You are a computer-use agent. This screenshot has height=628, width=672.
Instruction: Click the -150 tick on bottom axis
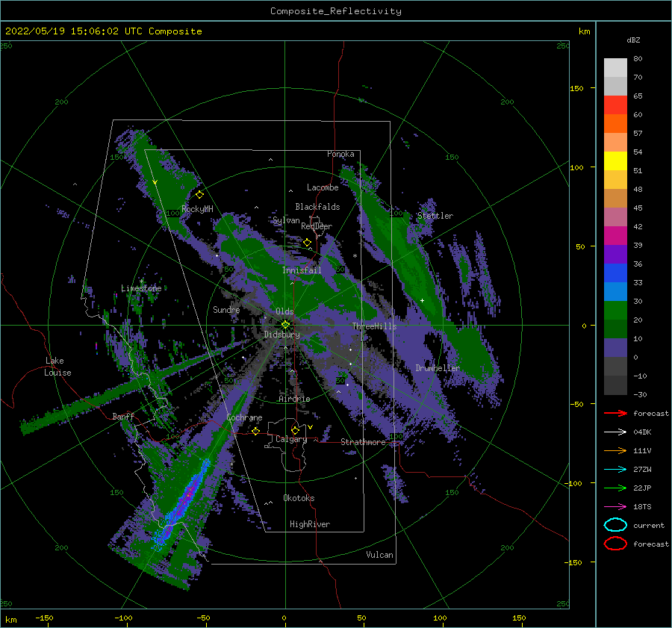pyautogui.click(x=44, y=618)
